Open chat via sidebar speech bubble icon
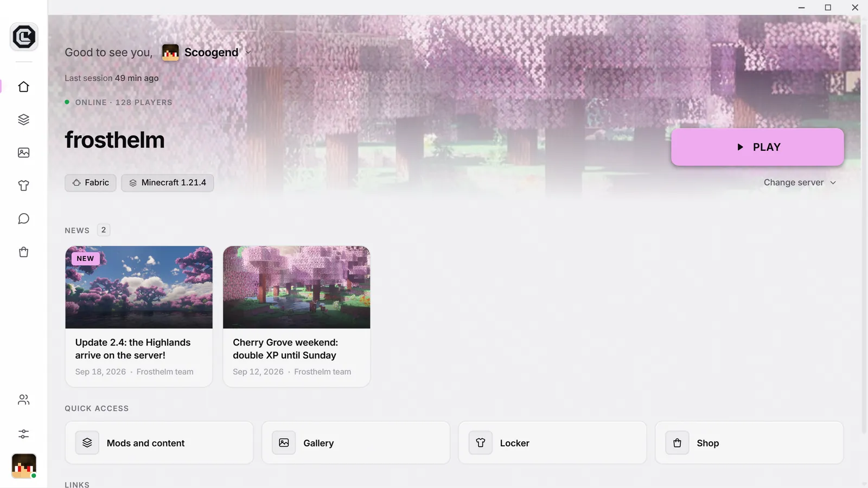The height and width of the screenshot is (488, 868). (24, 219)
